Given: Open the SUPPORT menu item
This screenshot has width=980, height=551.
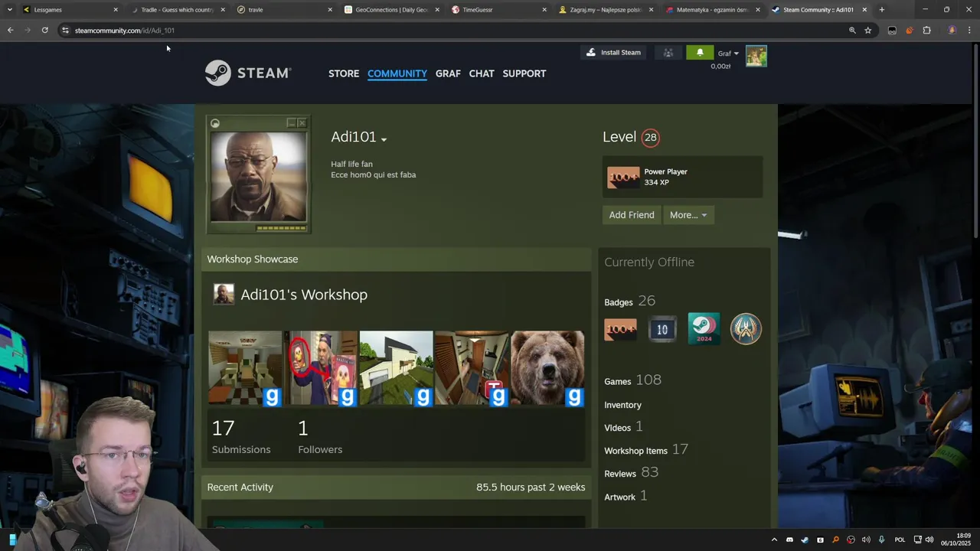Looking at the screenshot, I should 524,73.
